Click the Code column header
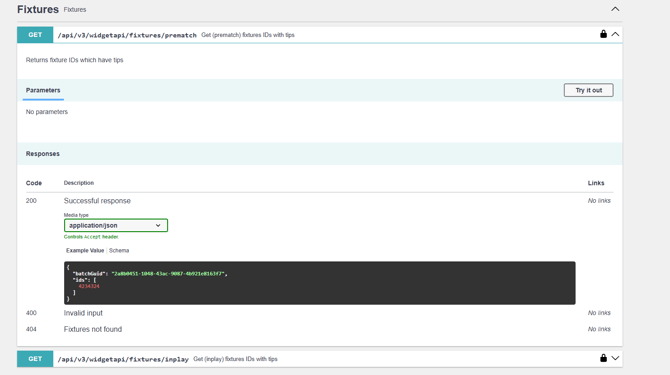 34,183
